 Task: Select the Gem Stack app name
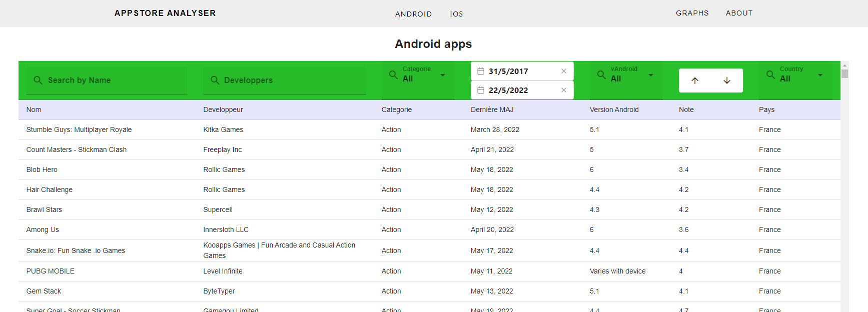pos(44,291)
